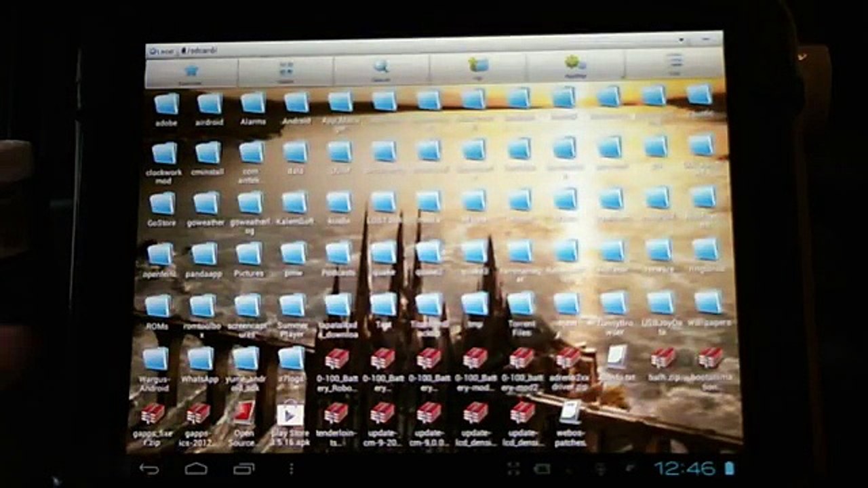Viewport: 868px width, 488px height.
Task: Open the openfeint folder
Action: coord(160,261)
